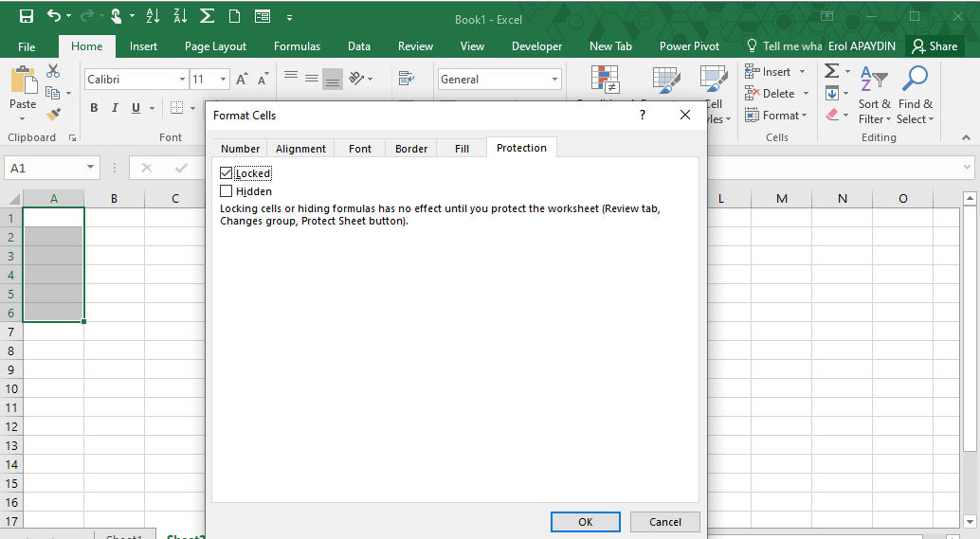Click the Select All corner triangle
Viewport: 980px width, 539px height.
(x=12, y=199)
